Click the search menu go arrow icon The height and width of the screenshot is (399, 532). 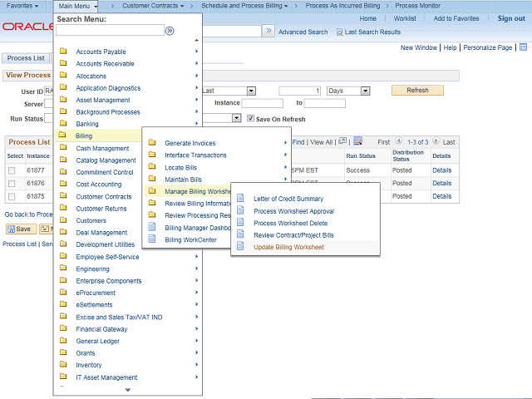coord(170,31)
